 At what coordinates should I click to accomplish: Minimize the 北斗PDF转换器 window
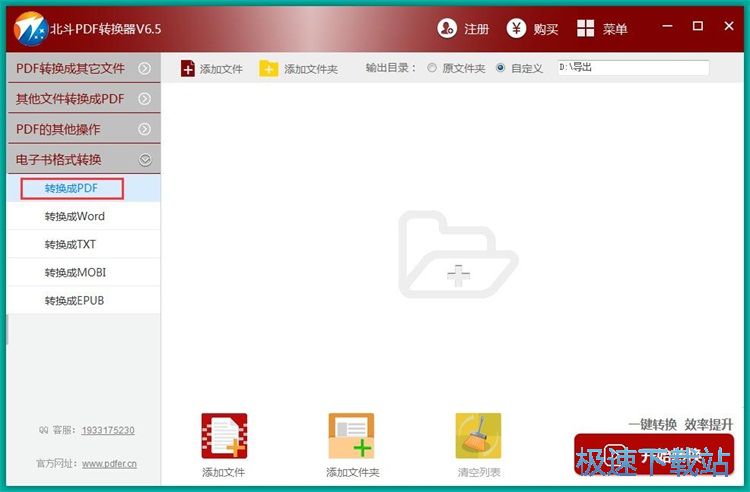pos(667,26)
